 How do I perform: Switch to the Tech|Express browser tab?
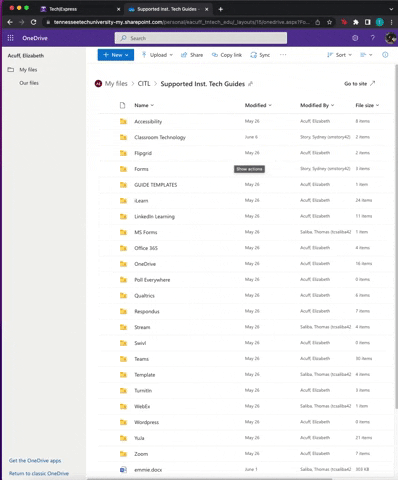click(x=79, y=9)
